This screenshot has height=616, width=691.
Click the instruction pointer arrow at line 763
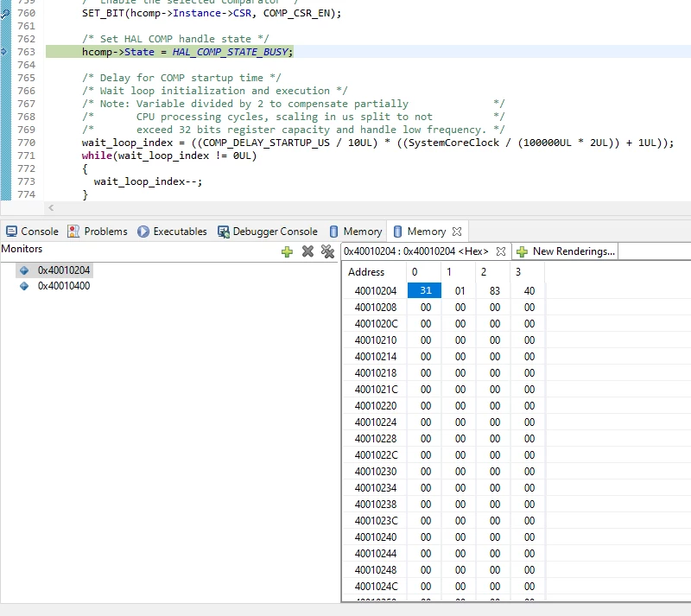click(x=4, y=52)
